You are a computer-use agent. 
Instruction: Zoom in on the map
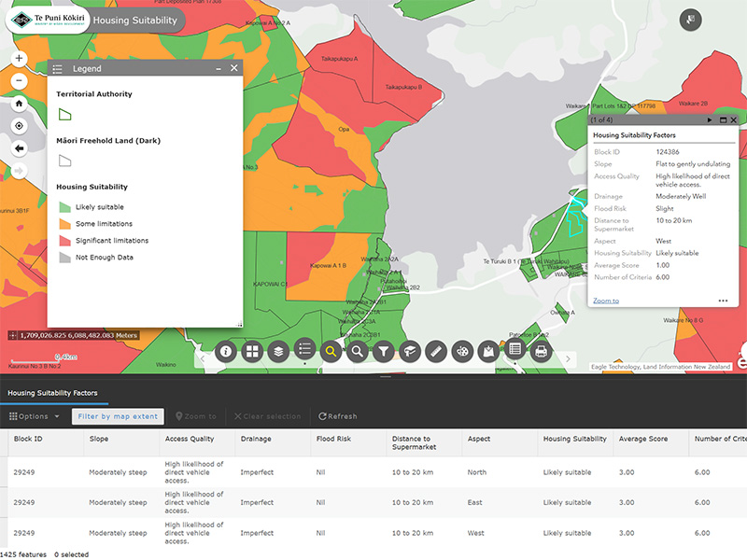coord(19,58)
